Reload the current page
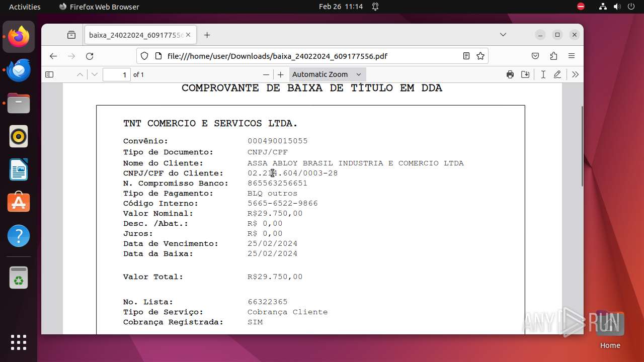 90,56
